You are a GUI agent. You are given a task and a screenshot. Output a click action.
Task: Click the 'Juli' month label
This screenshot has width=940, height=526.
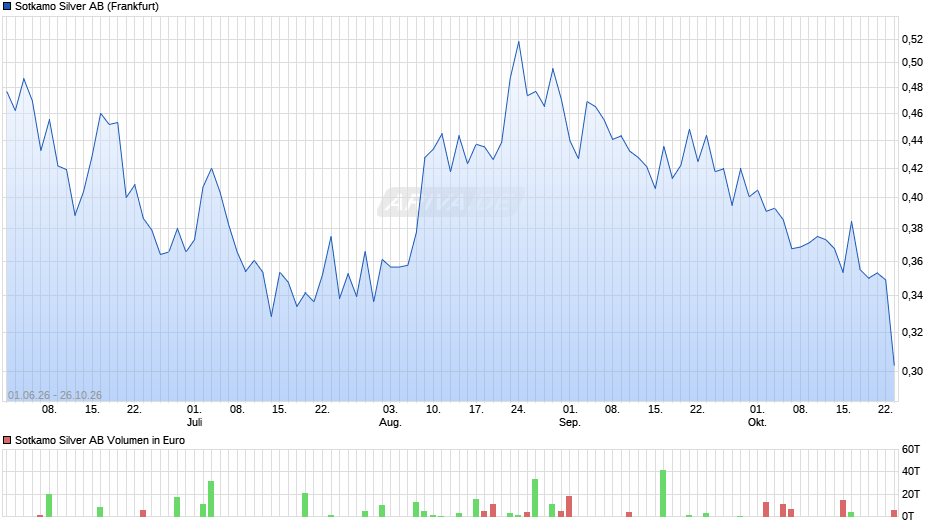(194, 422)
